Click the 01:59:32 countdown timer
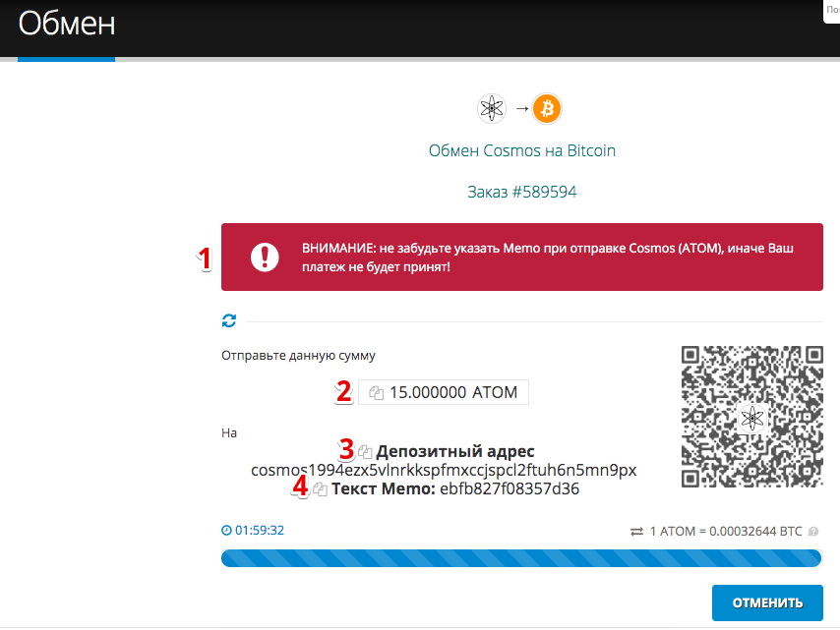The image size is (840, 630). 260,530
